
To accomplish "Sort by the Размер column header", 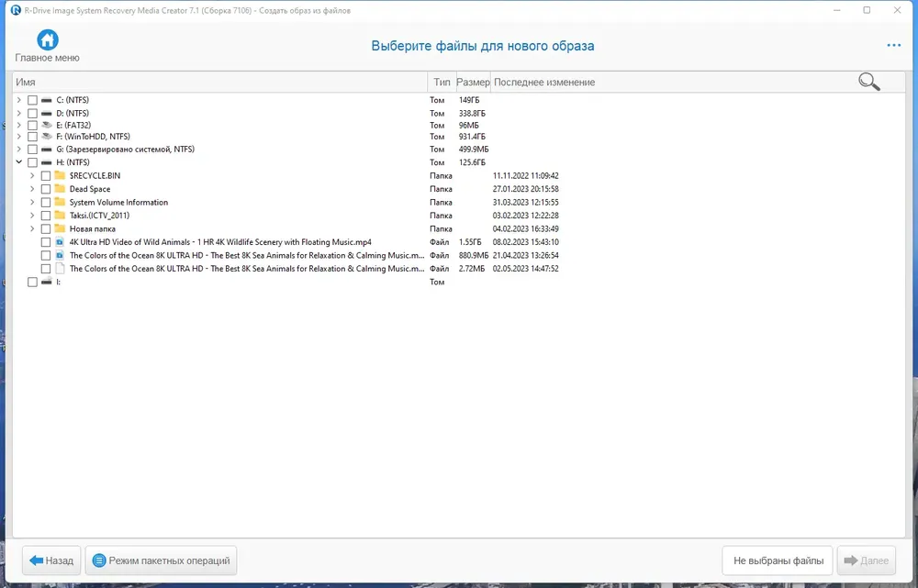I will point(473,82).
